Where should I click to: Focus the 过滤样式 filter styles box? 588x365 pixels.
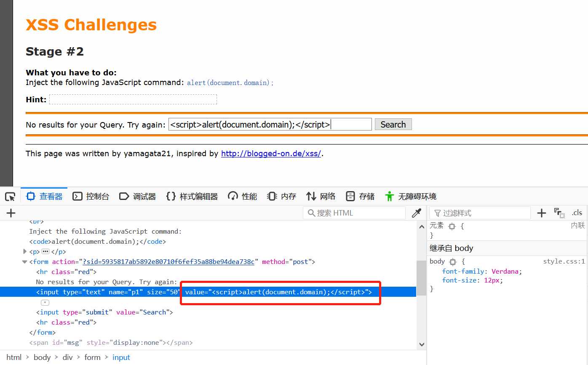click(x=480, y=213)
